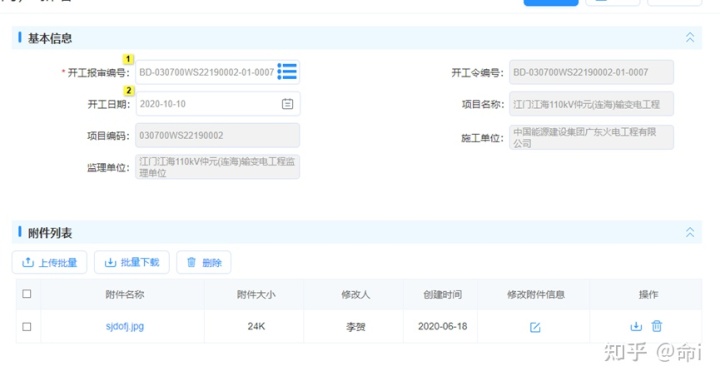Select the 项目编码 field 030700WS22190002
This screenshot has width=720, height=381.
point(218,135)
